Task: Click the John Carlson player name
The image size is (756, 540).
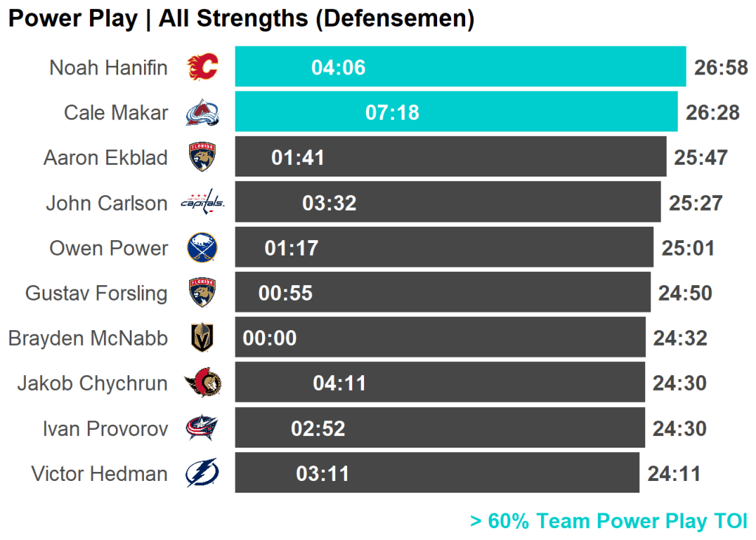Action: pos(107,202)
